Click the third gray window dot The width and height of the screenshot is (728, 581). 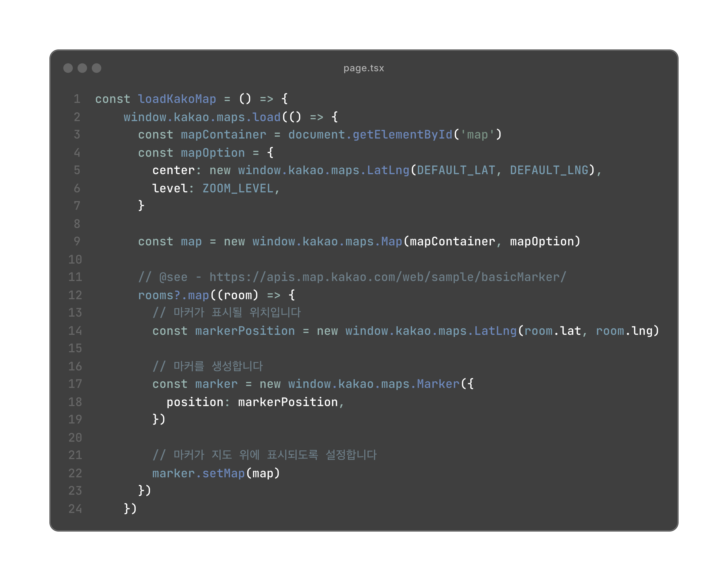(x=97, y=68)
